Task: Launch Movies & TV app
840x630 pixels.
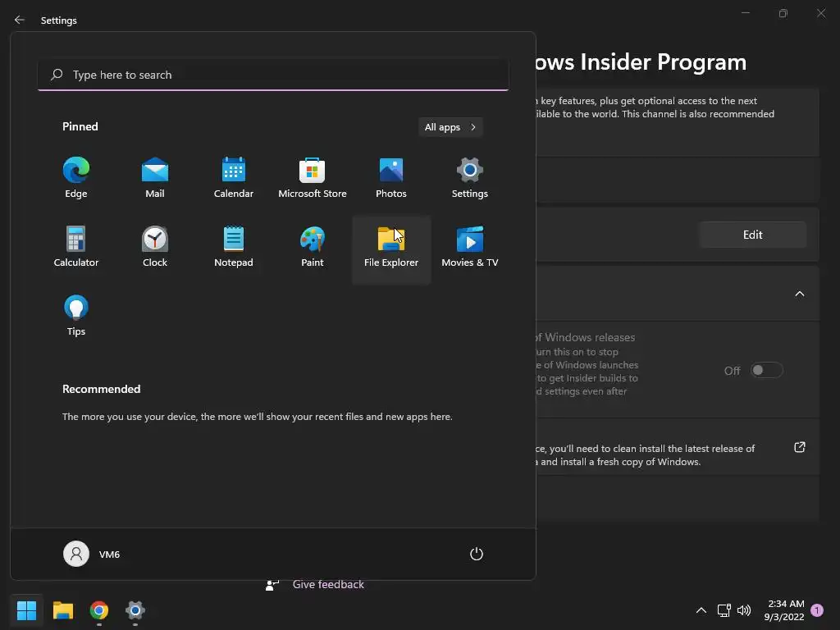Action: tap(470, 247)
